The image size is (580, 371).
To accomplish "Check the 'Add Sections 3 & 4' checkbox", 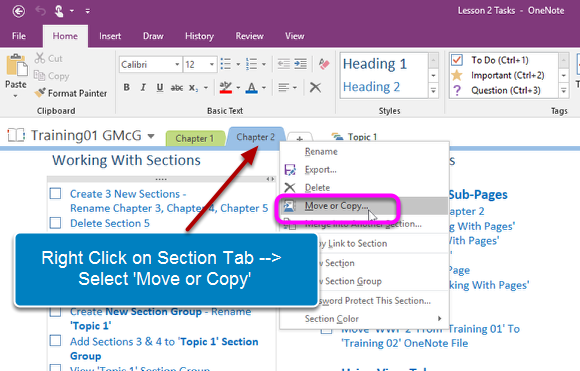I will point(55,341).
